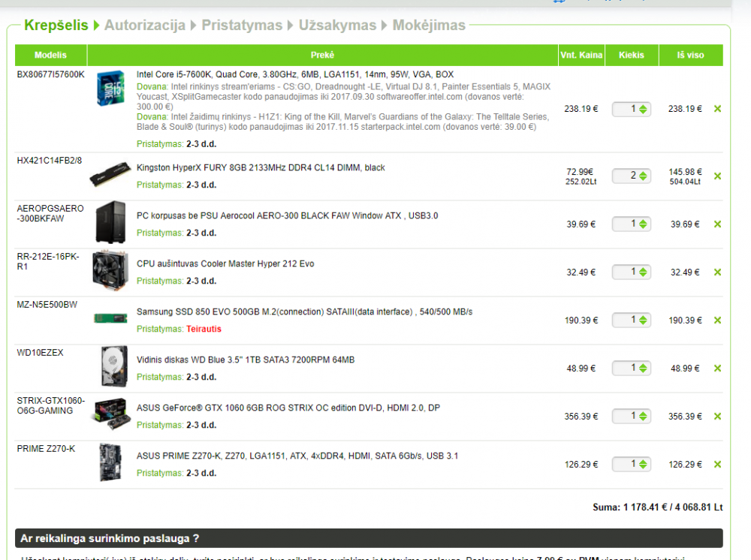Click the Iš viso column header
Viewport: 751px width, 560px height.
pyautogui.click(x=691, y=55)
